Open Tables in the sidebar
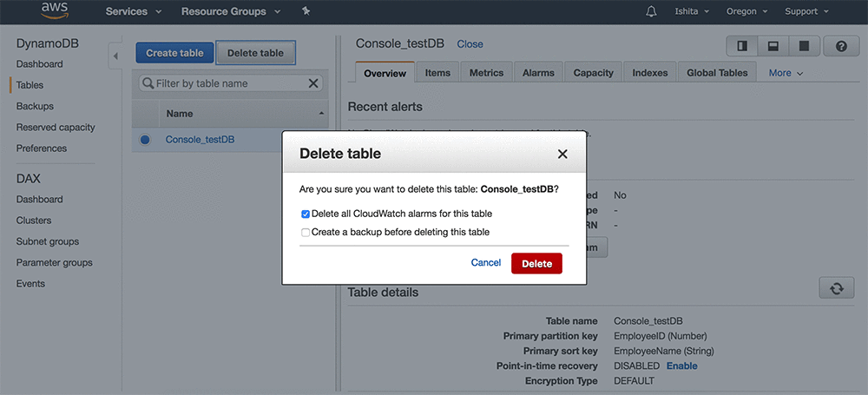Viewport: 868px width, 395px height. pos(30,85)
